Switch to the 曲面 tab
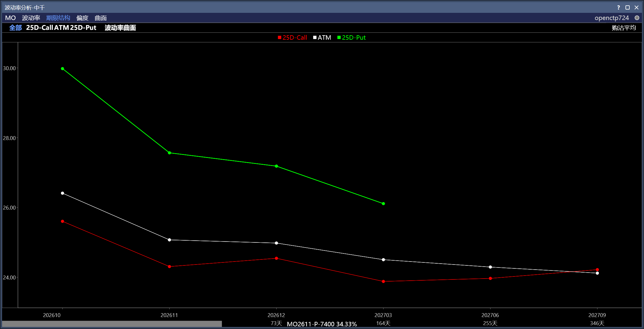This screenshot has width=644, height=329. (x=101, y=18)
